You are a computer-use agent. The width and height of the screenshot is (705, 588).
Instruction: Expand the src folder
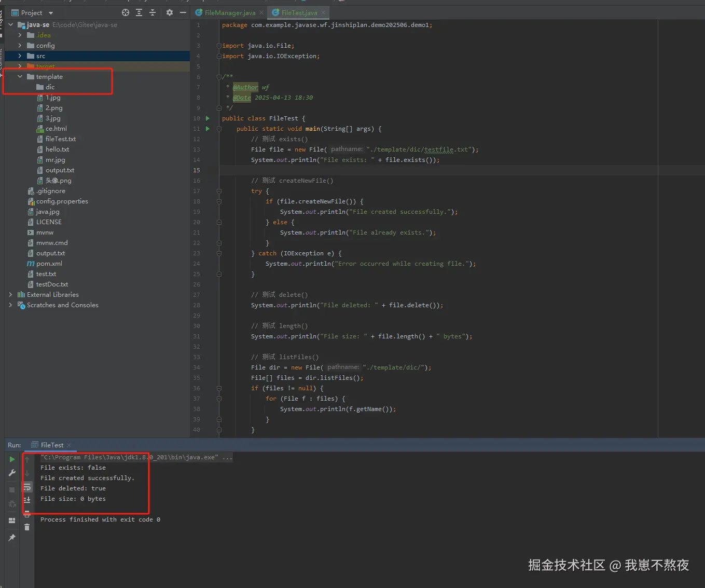(20, 56)
